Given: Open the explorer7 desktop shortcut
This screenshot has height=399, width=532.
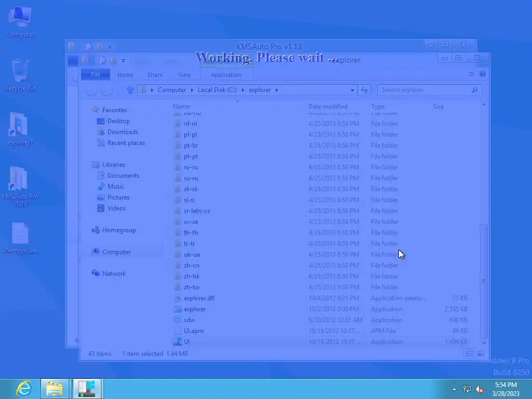Looking at the screenshot, I should coord(20,129).
